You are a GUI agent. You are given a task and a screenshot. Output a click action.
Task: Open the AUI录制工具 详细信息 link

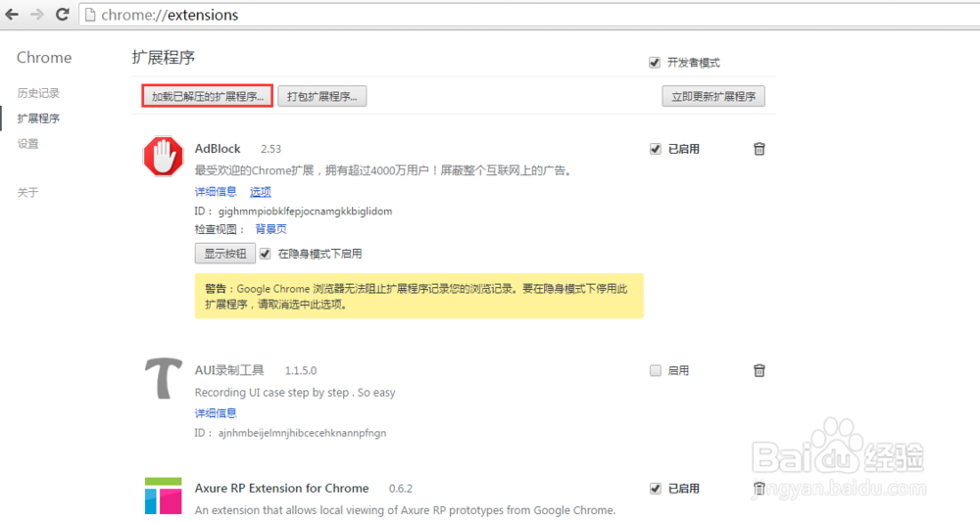pos(216,413)
